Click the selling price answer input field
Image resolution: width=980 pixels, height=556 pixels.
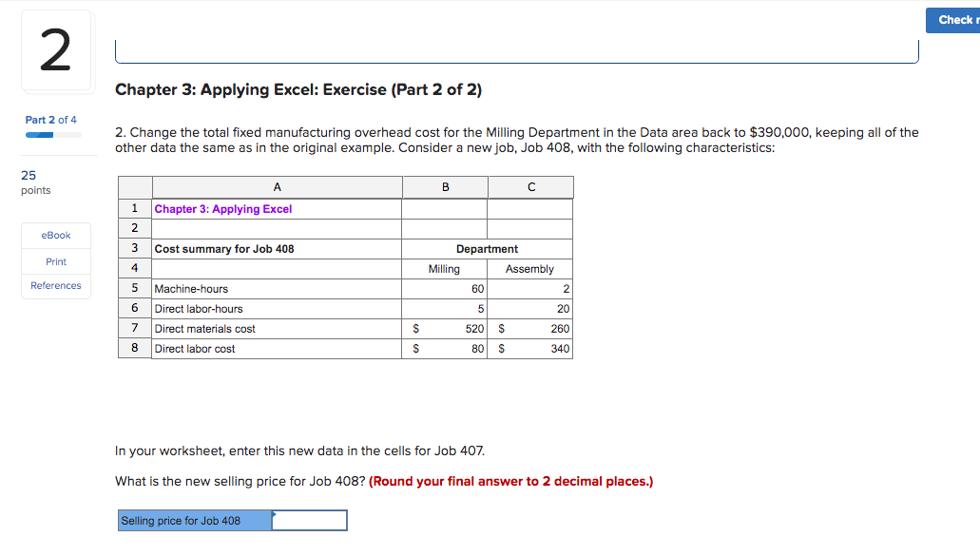309,520
